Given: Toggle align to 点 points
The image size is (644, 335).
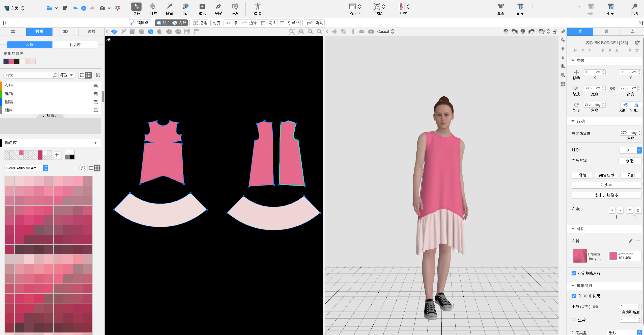Looking at the screenshot, I should 231,23.
